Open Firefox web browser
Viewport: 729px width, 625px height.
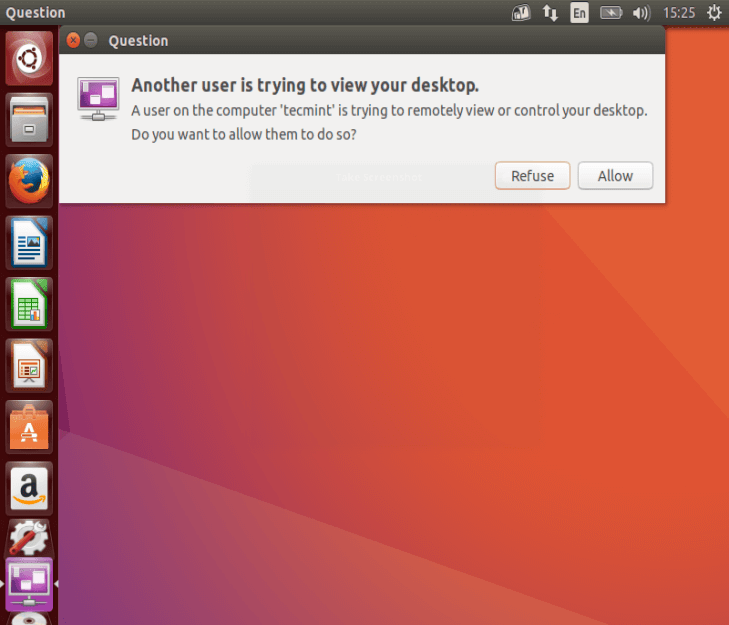point(29,181)
